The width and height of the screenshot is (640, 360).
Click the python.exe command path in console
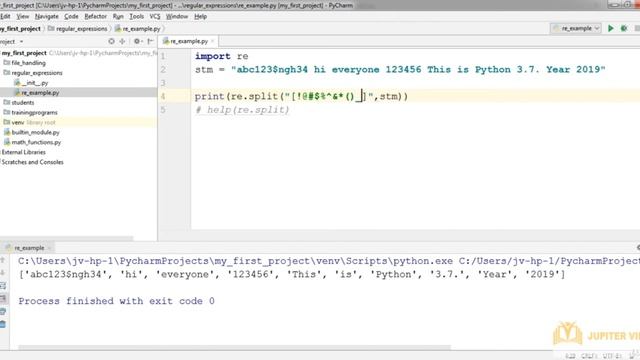pyautogui.click(x=236, y=261)
